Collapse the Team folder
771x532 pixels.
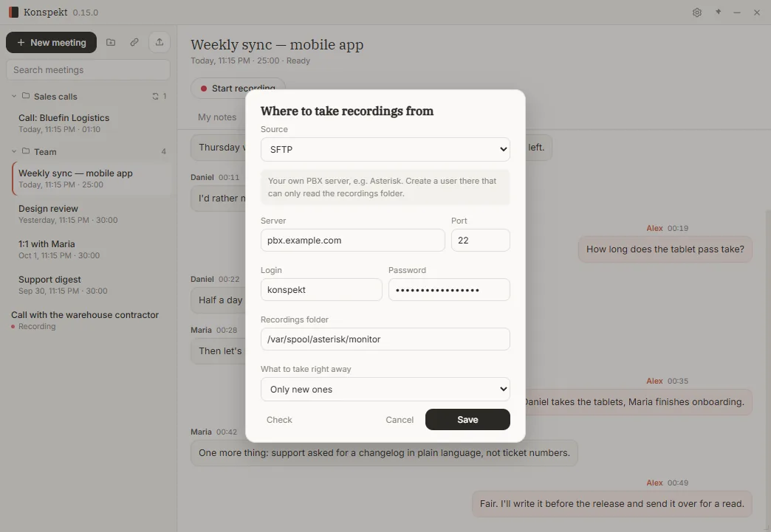pyautogui.click(x=14, y=152)
